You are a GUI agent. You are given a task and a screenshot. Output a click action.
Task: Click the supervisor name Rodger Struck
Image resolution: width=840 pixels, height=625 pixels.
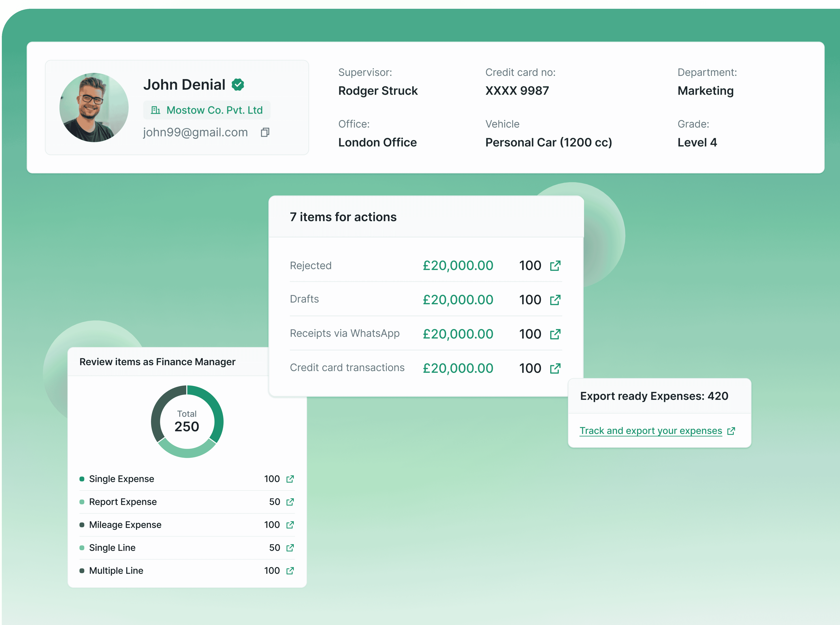pos(378,91)
